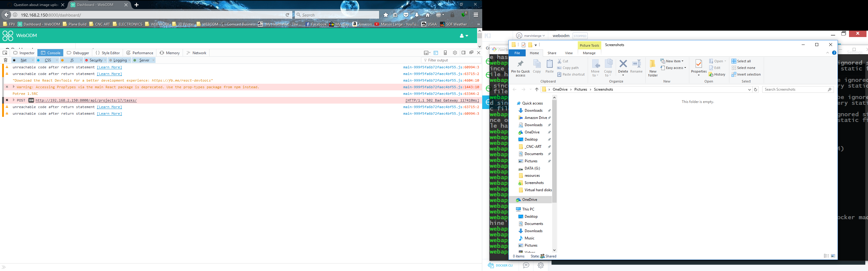The width and height of the screenshot is (868, 271).
Task: Click a Learn More link in the console
Action: click(109, 67)
